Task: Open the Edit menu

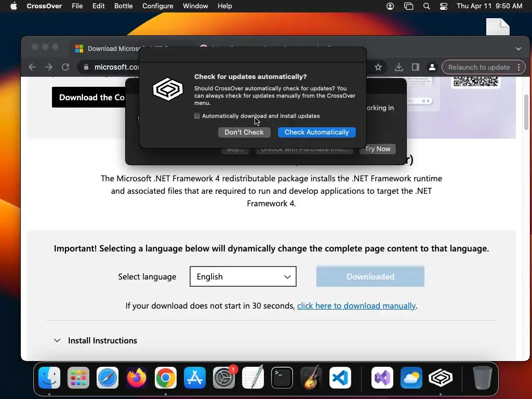Action: point(98,6)
